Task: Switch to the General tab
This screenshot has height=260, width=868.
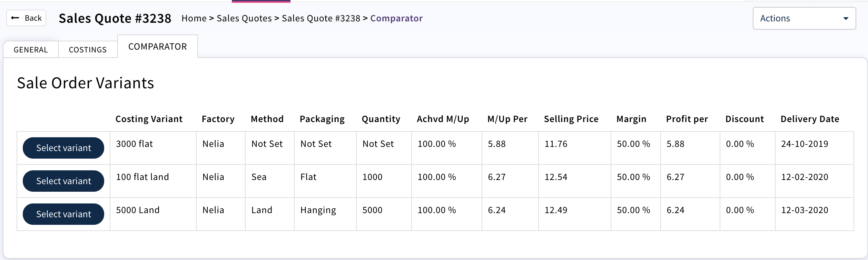Action: tap(31, 50)
